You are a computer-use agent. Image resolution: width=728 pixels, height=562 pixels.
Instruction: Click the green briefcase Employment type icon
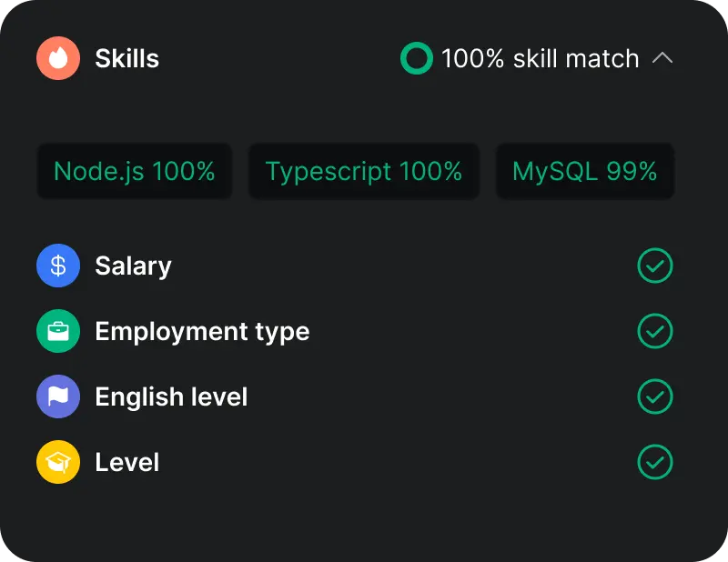tap(58, 331)
